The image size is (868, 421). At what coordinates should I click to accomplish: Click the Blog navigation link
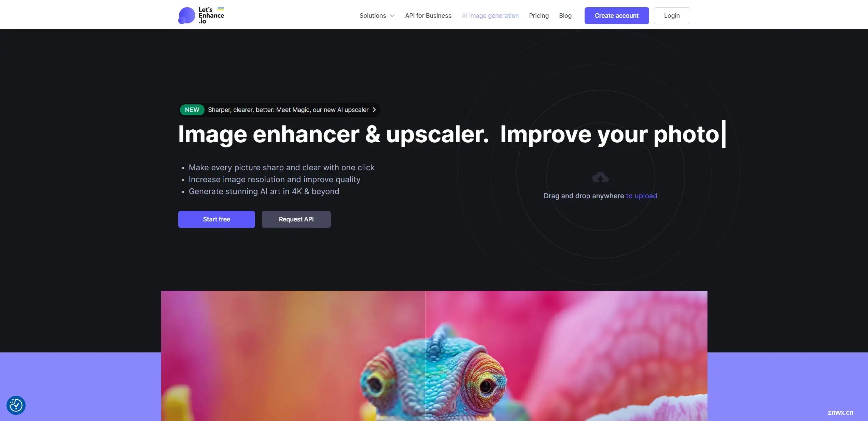565,15
